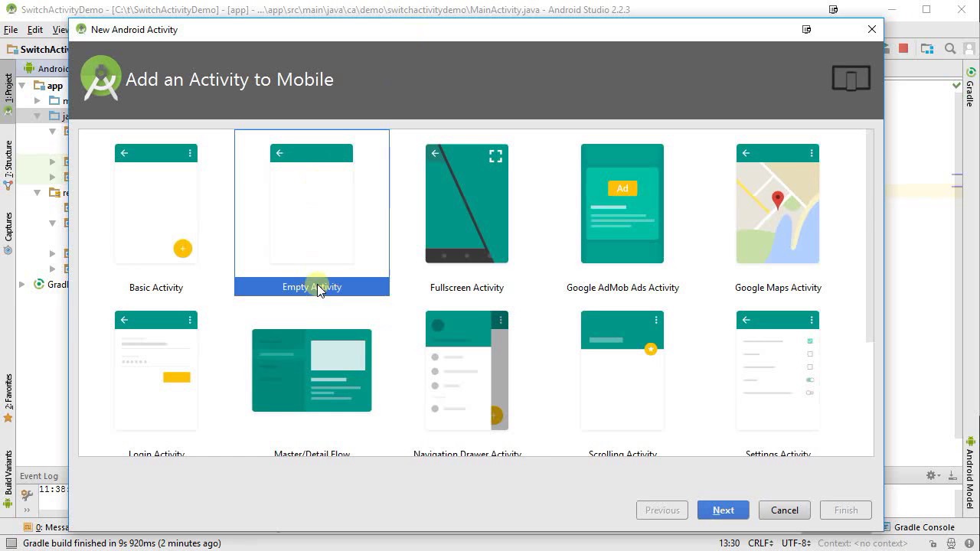Screen dimensions: 980x551
Task: Expand the Event Log more-actions chevron
Action: tap(27, 509)
